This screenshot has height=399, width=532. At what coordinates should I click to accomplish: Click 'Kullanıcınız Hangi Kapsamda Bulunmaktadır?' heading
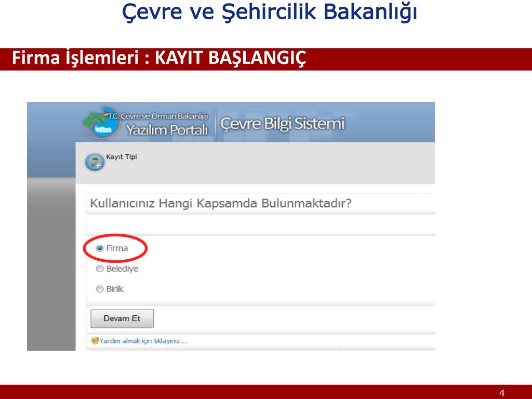coord(220,204)
